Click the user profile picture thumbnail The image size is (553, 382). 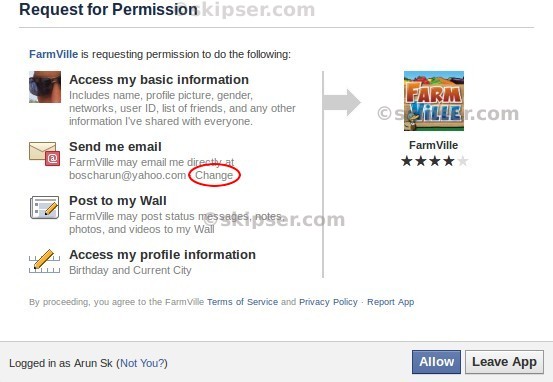click(45, 87)
